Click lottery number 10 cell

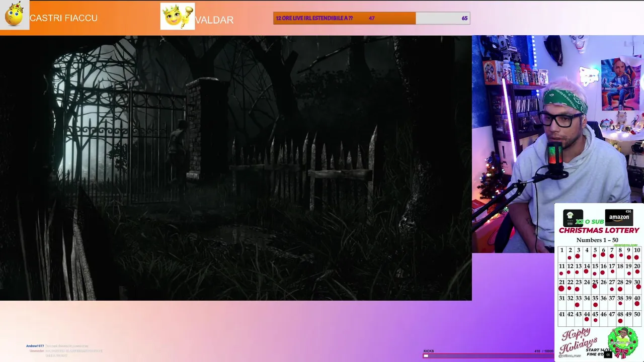pyautogui.click(x=637, y=254)
